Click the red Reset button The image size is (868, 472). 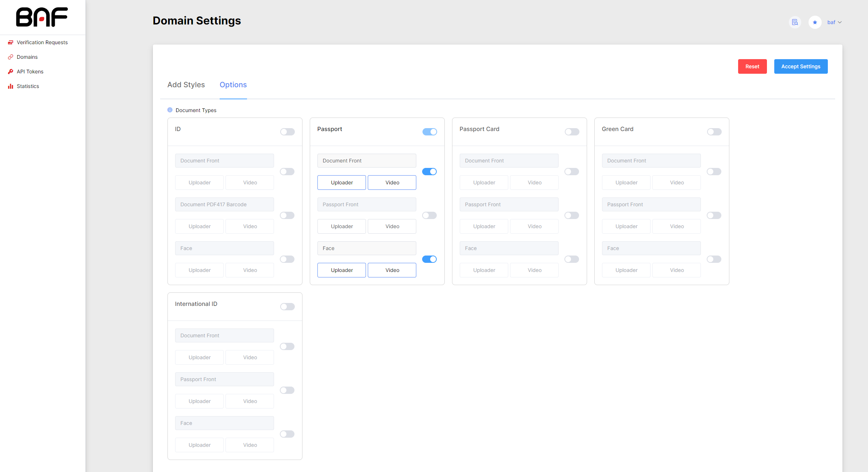click(752, 66)
